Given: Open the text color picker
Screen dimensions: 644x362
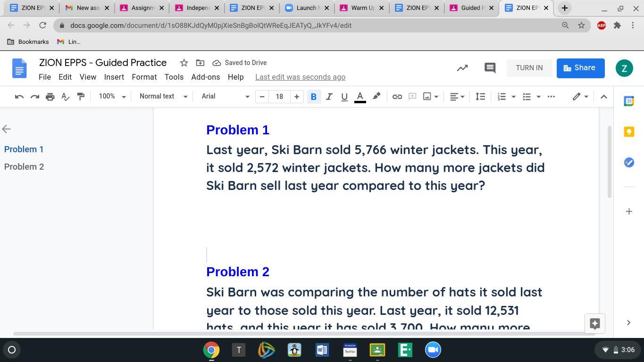Looking at the screenshot, I should (x=360, y=97).
